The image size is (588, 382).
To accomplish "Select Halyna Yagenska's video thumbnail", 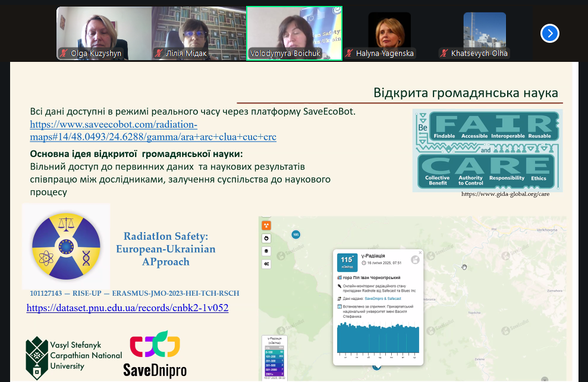I will click(x=389, y=30).
